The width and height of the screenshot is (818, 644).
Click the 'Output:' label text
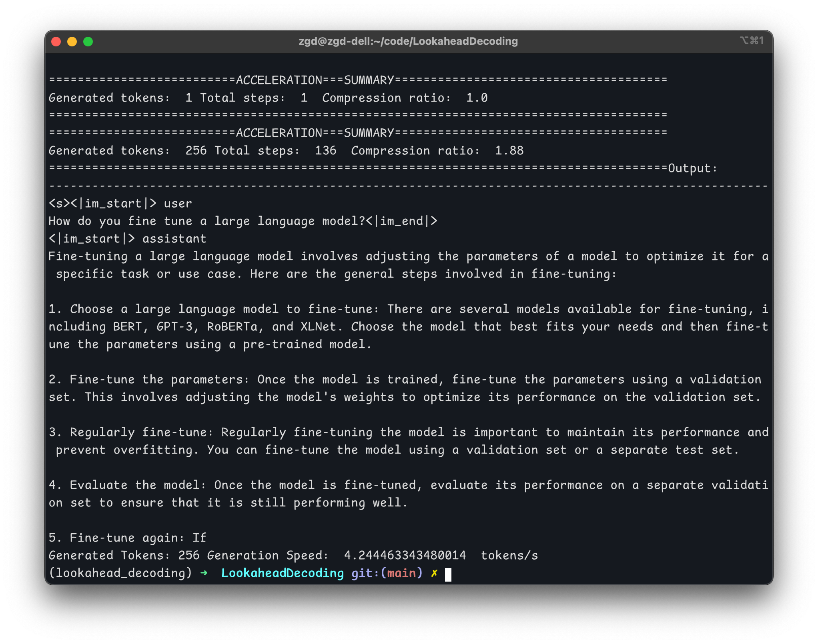[x=692, y=168]
